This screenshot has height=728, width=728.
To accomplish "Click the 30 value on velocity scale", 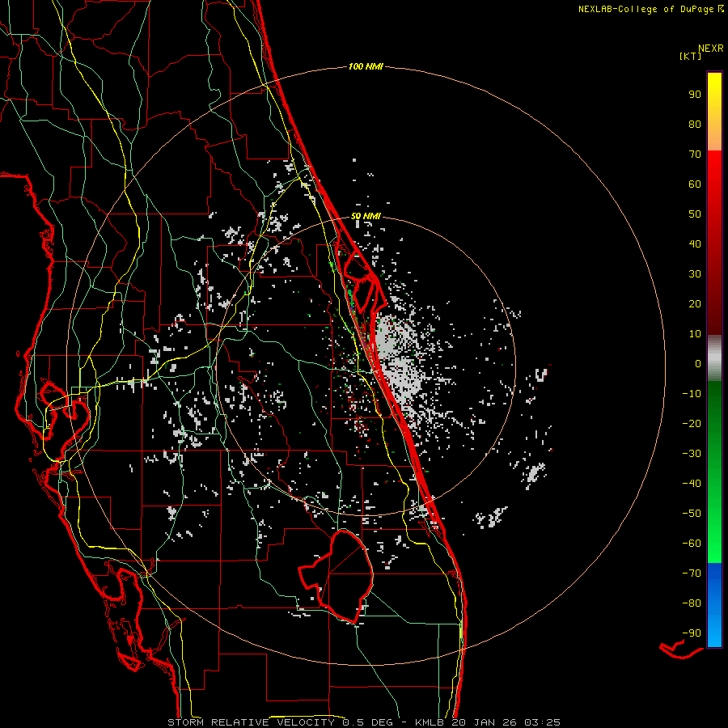I will pyautogui.click(x=695, y=274).
